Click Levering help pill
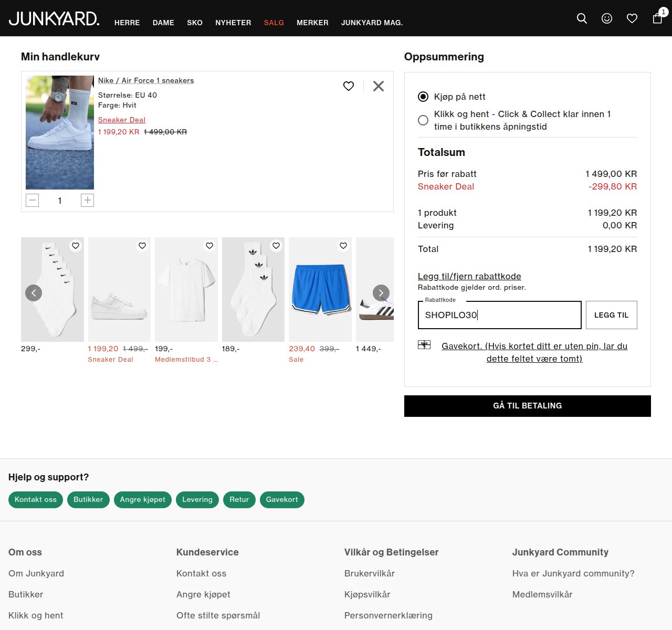The image size is (672, 630). click(x=197, y=499)
